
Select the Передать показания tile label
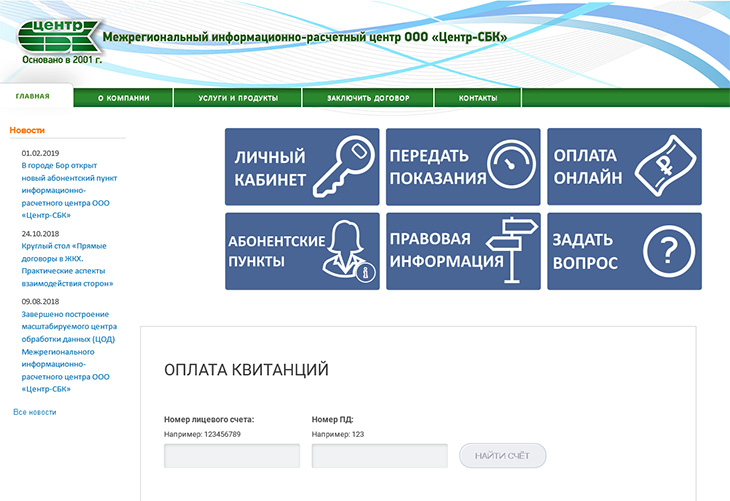(438, 167)
